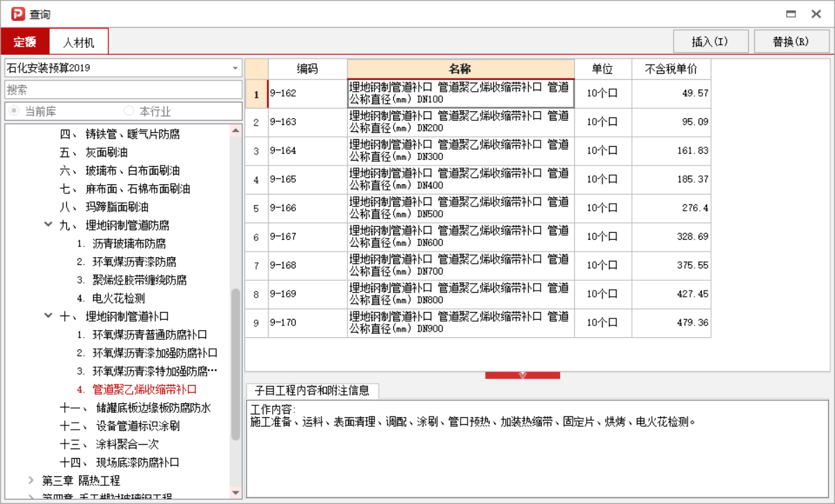Open 4. 电火花检测 in tree
The height and width of the screenshot is (504, 835).
[x=111, y=298]
